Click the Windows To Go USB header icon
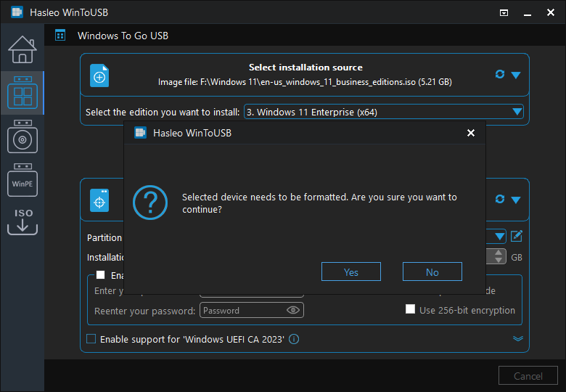566x392 pixels. click(60, 36)
